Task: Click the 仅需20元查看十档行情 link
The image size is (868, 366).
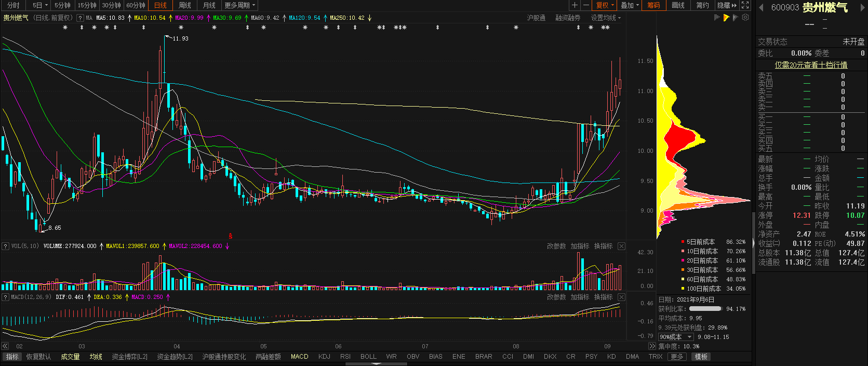Action: (x=811, y=65)
